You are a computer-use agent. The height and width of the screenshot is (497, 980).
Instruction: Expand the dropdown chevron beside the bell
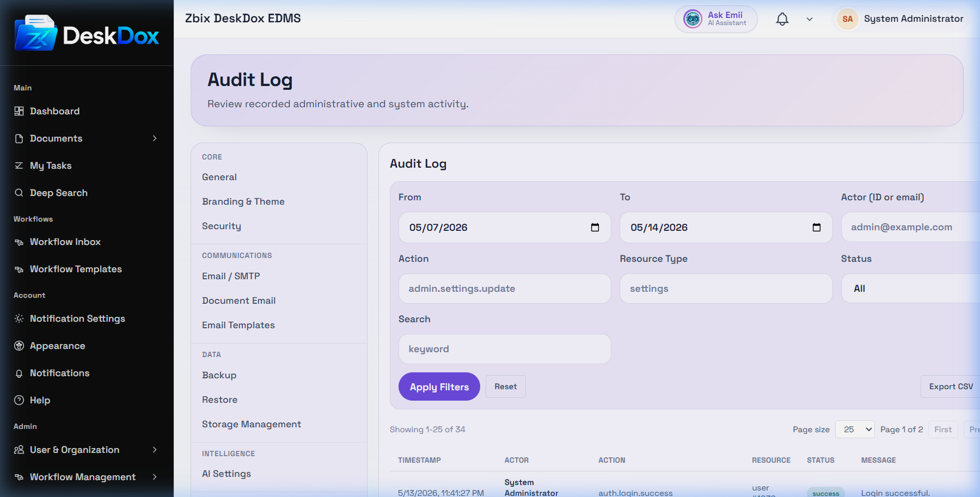coord(810,19)
